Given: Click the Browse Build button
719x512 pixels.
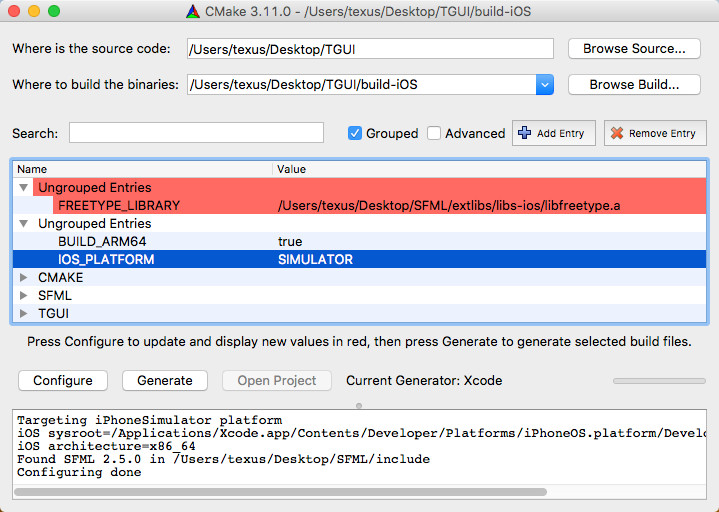Looking at the screenshot, I should click(634, 84).
